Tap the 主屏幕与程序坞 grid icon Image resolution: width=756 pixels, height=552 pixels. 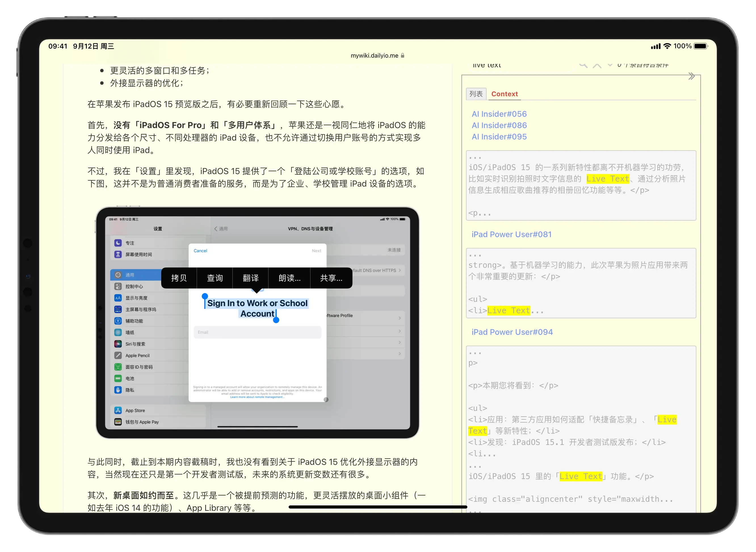(118, 310)
